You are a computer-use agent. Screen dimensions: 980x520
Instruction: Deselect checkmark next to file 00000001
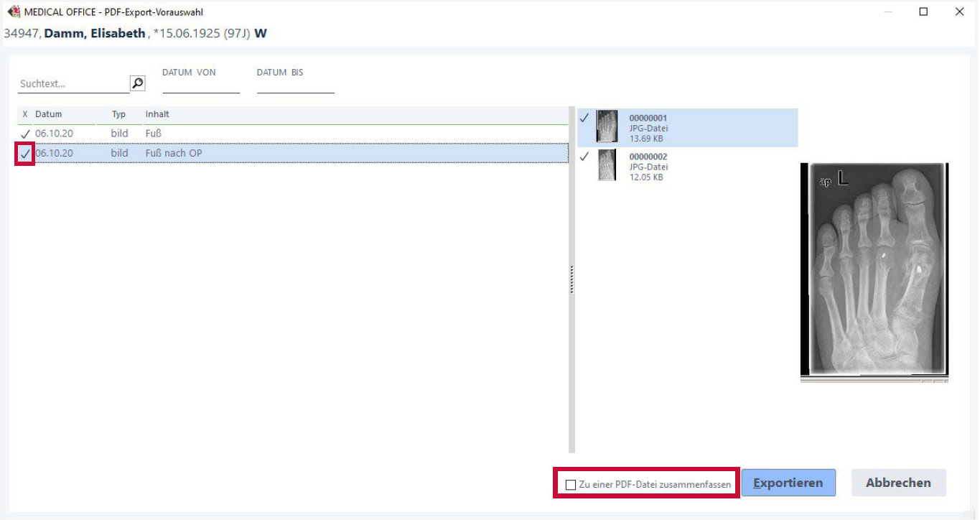click(x=584, y=118)
